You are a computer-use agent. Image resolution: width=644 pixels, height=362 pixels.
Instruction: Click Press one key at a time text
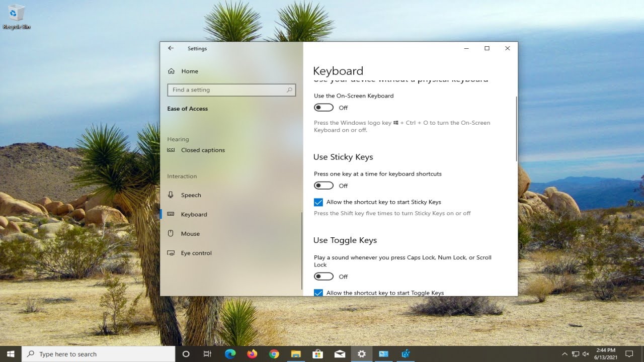pyautogui.click(x=378, y=174)
